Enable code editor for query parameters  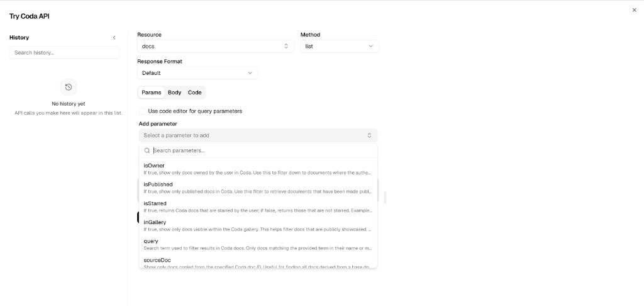(142, 111)
